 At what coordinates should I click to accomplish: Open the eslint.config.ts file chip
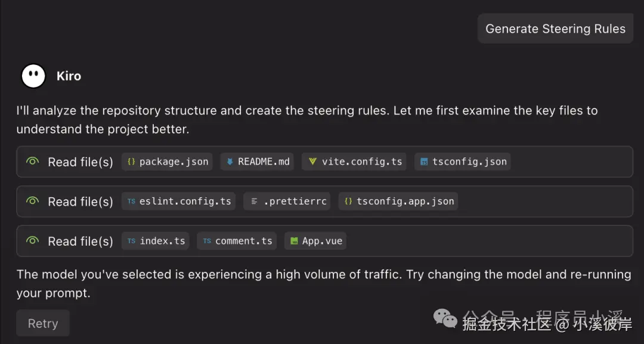pyautogui.click(x=178, y=202)
